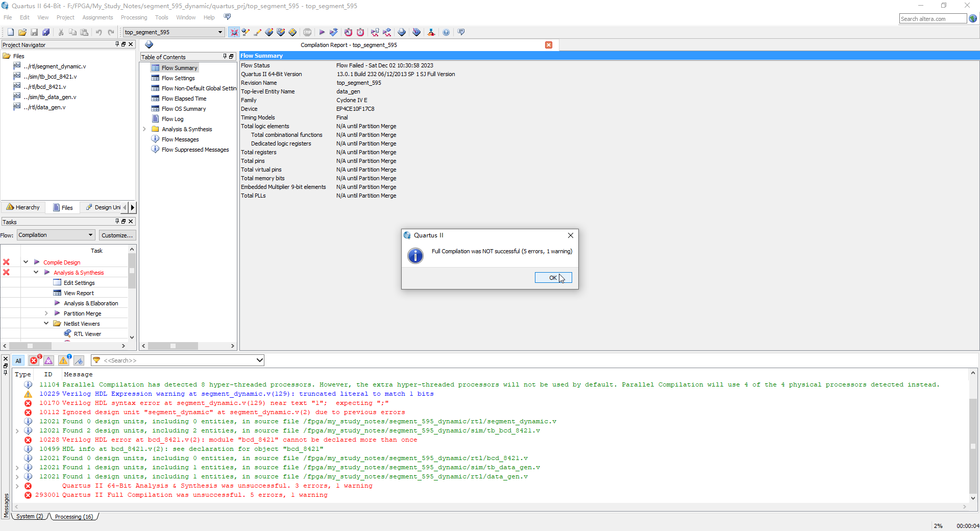Select the View Report task

coord(79,293)
